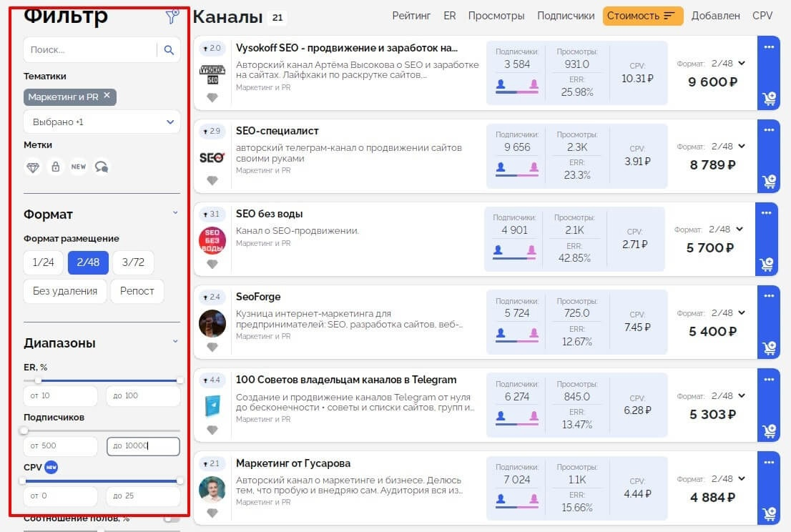
Task: Sort channels by Подписчики
Action: click(566, 16)
